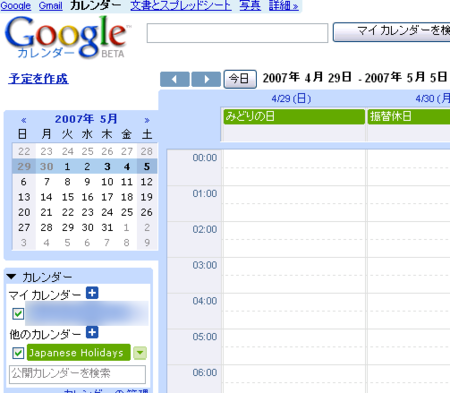Show previous month in mini calendar

[x=23, y=120]
